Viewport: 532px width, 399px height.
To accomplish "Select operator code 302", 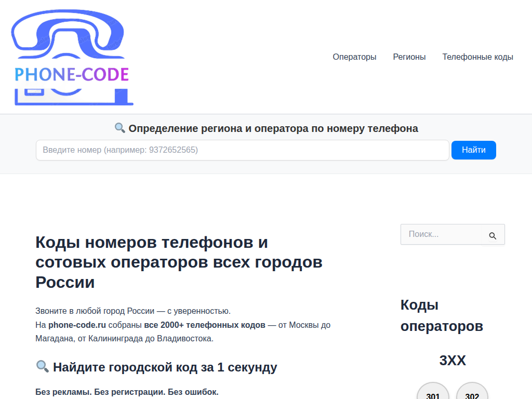I will tap(472, 394).
